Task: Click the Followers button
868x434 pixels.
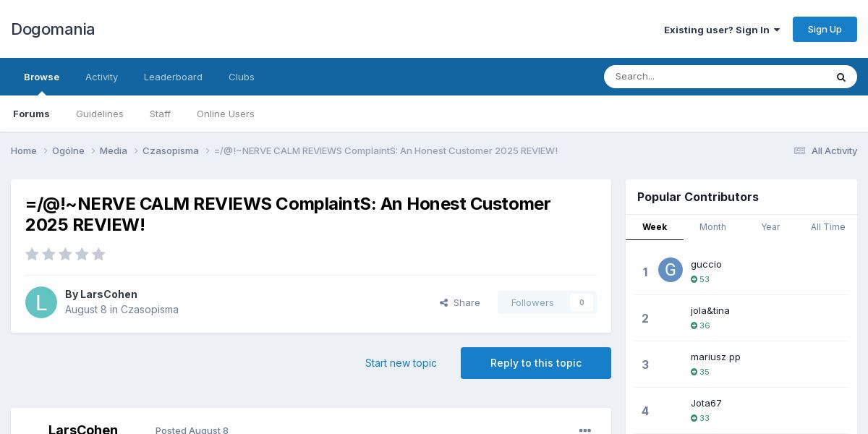Action: (x=532, y=302)
